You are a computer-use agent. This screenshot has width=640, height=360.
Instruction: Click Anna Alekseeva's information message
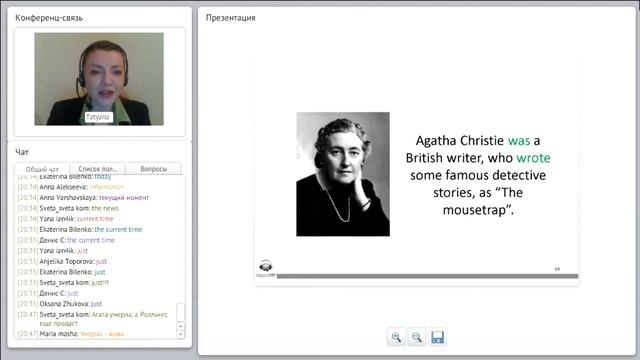(71, 187)
